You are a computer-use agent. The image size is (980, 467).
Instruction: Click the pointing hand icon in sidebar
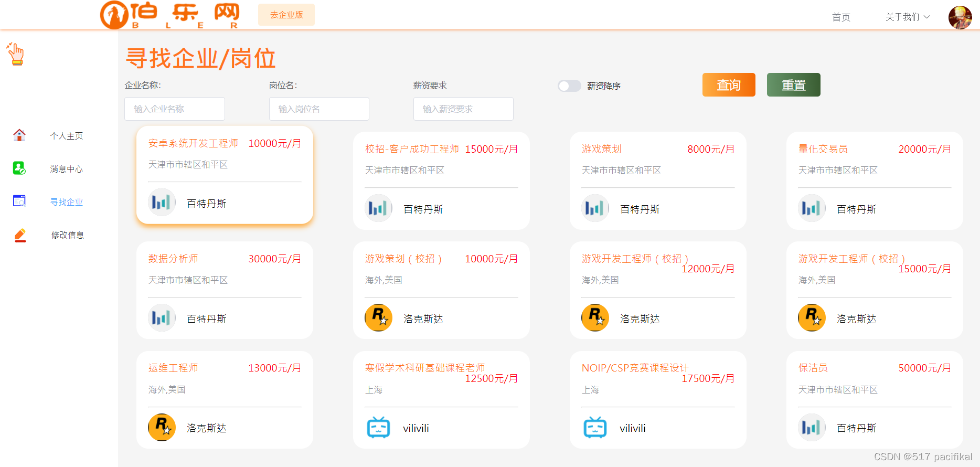[x=15, y=54]
